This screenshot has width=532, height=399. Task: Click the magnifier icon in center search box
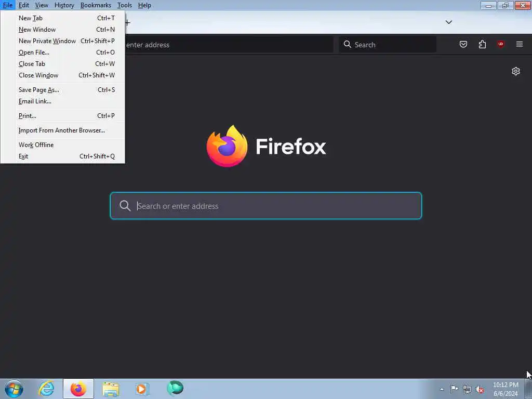[x=125, y=206]
